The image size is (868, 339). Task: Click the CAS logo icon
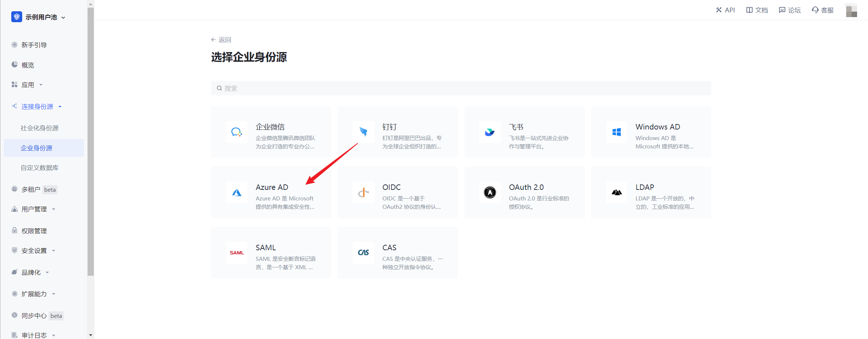tap(363, 253)
